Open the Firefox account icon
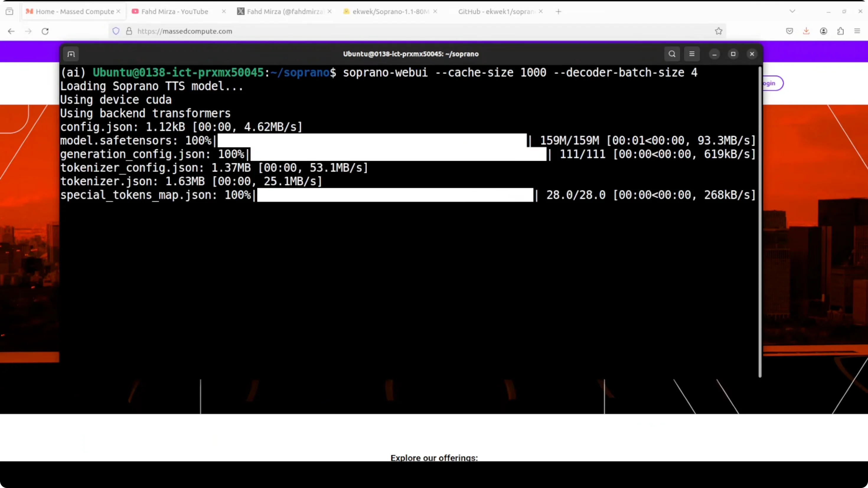The image size is (868, 488). pos(823,31)
